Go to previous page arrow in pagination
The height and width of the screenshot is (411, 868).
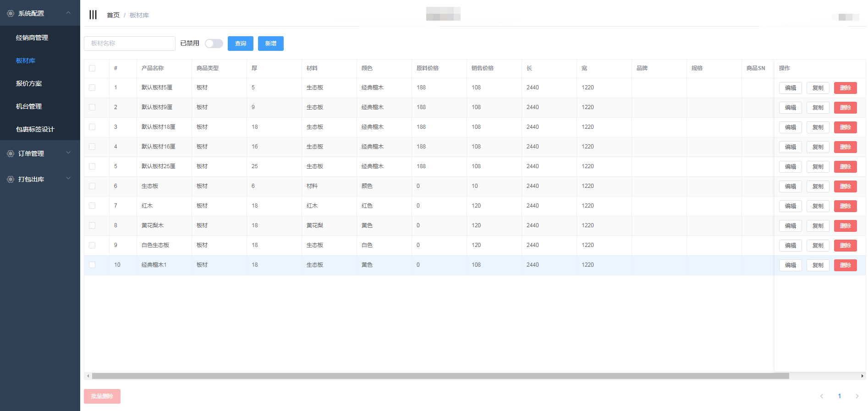822,396
